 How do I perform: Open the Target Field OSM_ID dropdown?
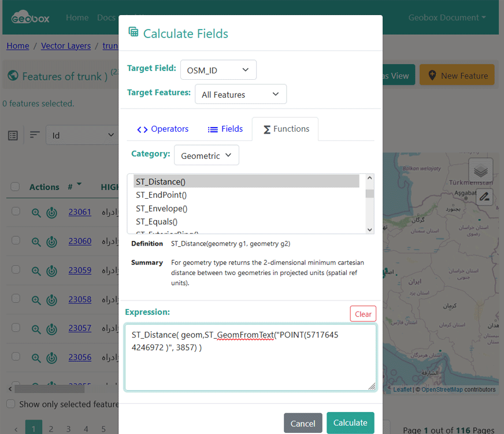click(x=218, y=70)
